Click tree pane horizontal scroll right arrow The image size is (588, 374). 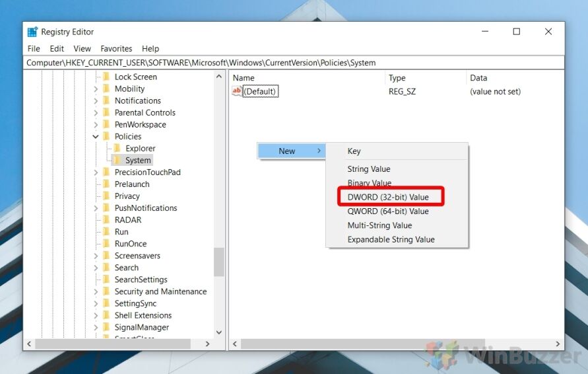[x=207, y=344]
